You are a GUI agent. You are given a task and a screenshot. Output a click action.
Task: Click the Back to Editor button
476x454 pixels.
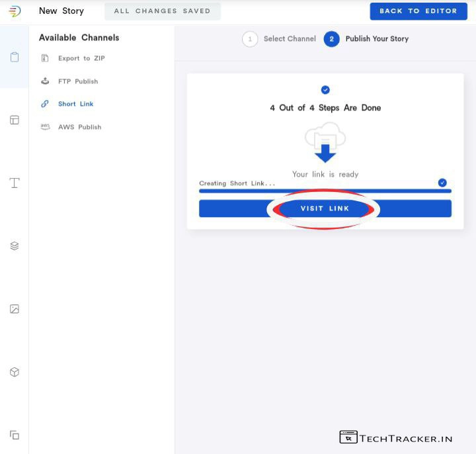[418, 11]
